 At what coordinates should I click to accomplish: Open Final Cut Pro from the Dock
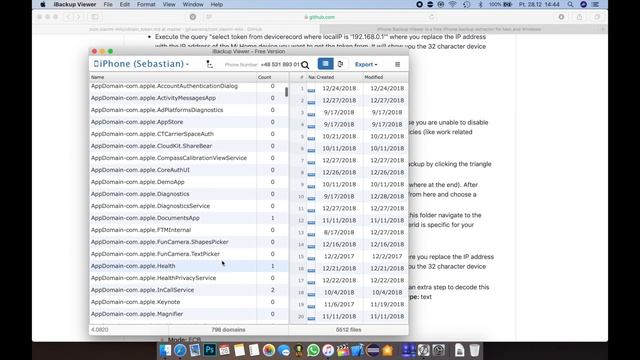tap(343, 350)
